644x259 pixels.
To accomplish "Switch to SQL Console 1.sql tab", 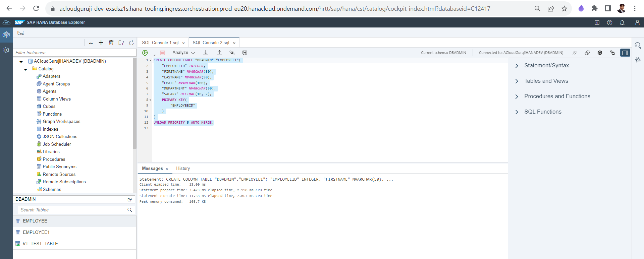I will [160, 43].
